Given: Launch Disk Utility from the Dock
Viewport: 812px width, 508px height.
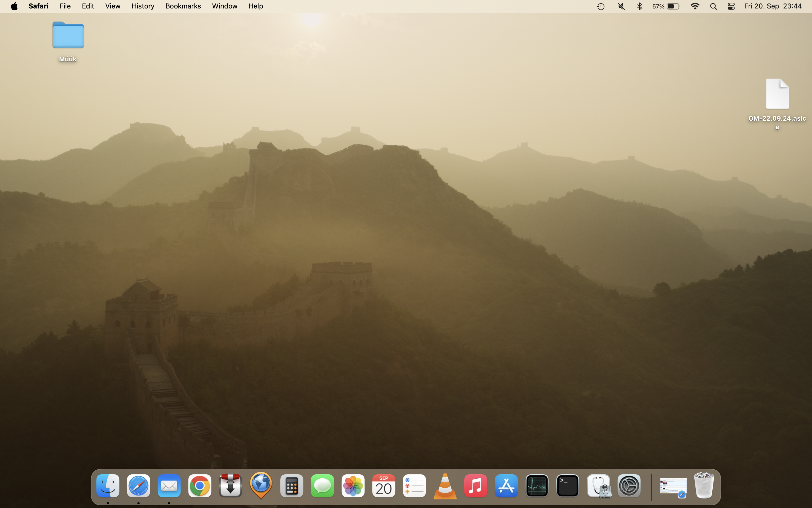Looking at the screenshot, I should click(x=599, y=486).
